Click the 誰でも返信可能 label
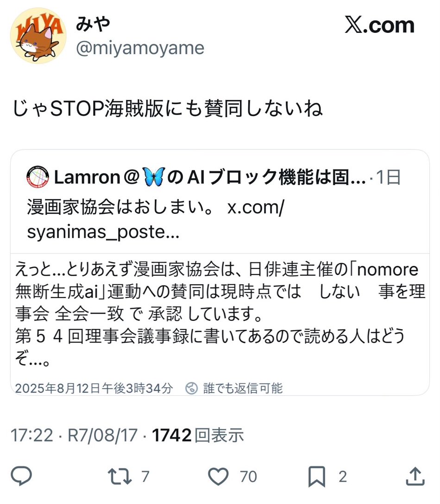Image resolution: width=440 pixels, height=504 pixels. (x=243, y=388)
